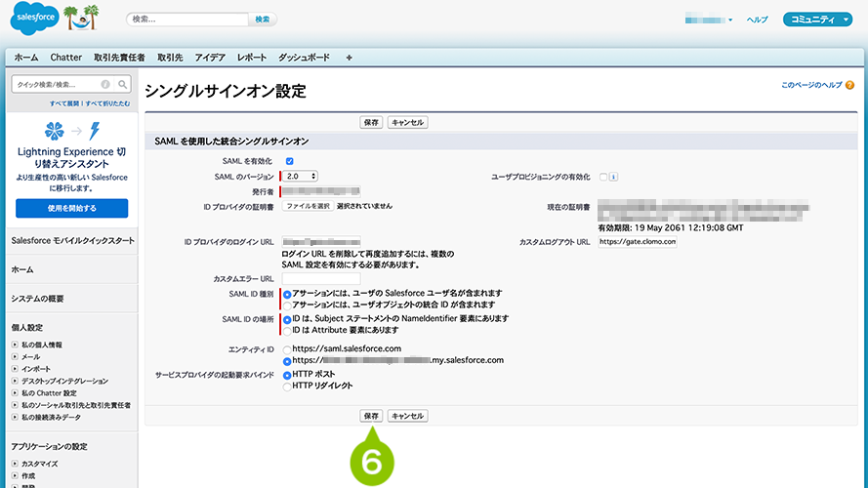Expand 私の Chatter 設定 tree item
The width and height of the screenshot is (868, 488).
[x=15, y=392]
